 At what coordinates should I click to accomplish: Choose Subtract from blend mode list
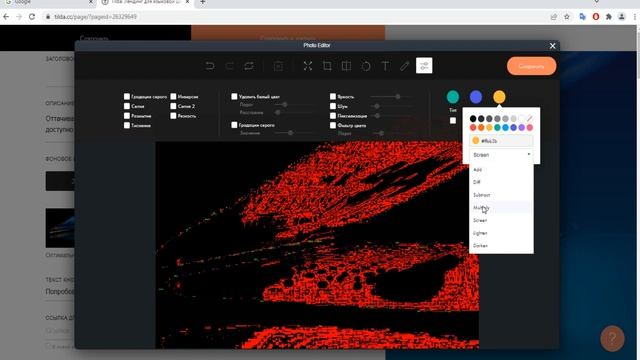coord(501,195)
